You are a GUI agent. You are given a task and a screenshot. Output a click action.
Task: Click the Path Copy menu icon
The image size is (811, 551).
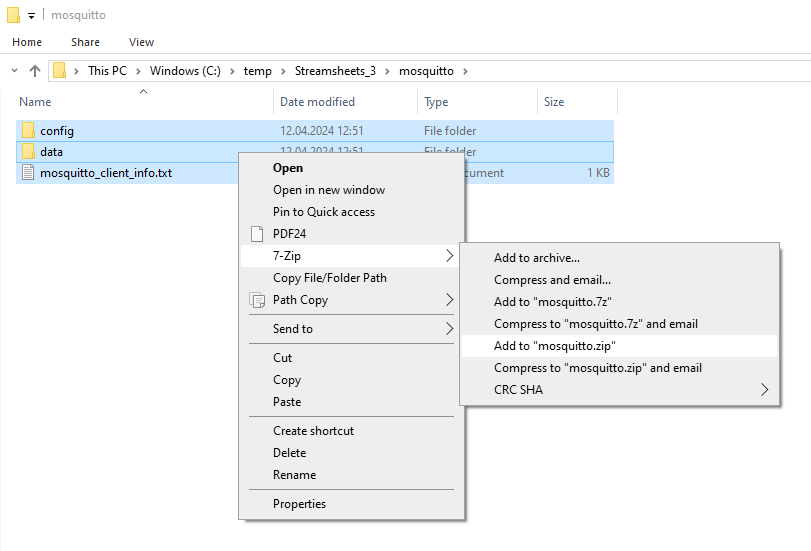pos(256,300)
